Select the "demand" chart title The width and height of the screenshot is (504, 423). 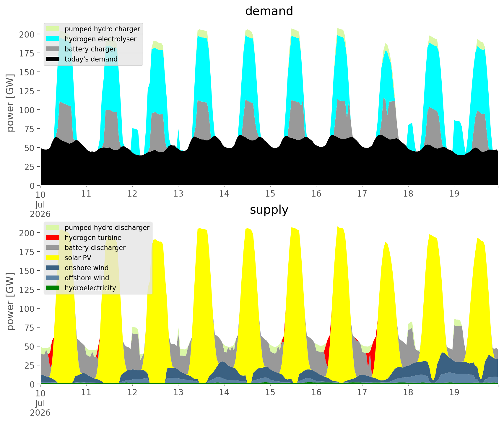pos(269,11)
